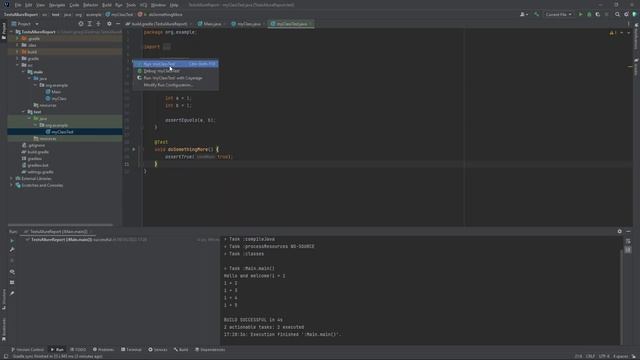
Task: Open Current File run configuration dropdown
Action: tap(558, 14)
